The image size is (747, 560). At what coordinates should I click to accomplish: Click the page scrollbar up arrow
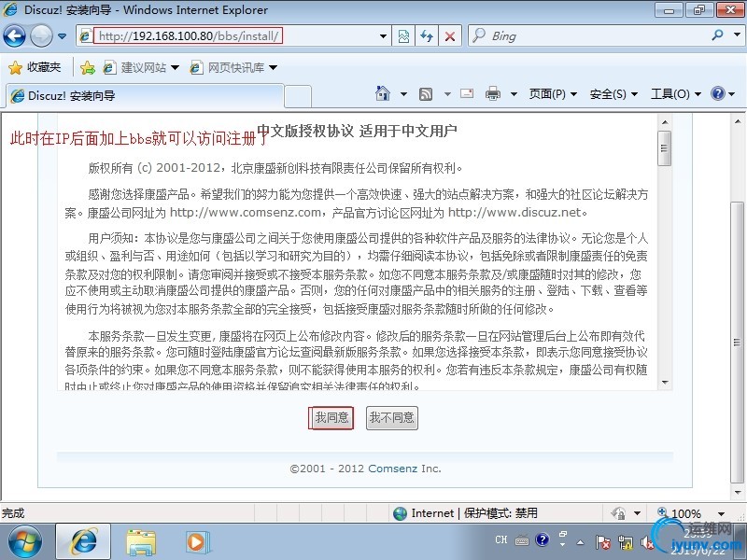click(738, 122)
